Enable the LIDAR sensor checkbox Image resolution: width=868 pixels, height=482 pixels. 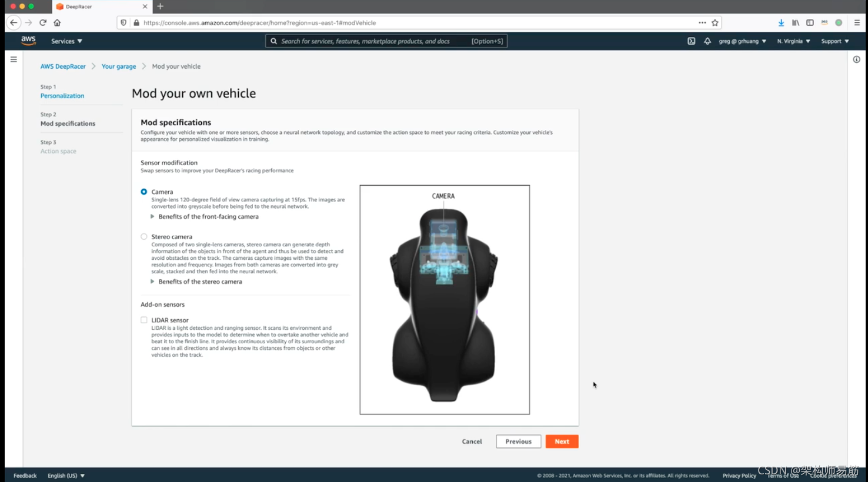click(x=143, y=320)
